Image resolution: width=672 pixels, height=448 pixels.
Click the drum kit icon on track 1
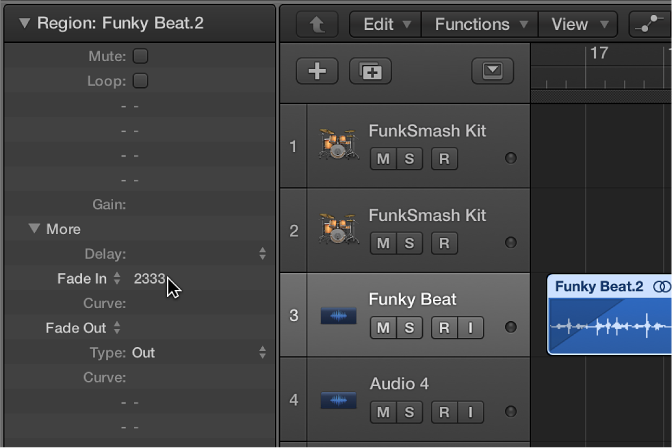pos(338,146)
